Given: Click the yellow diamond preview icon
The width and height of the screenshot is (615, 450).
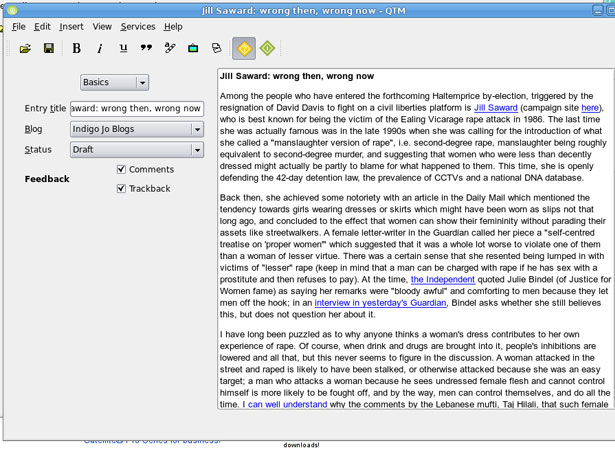Looking at the screenshot, I should coord(244,49).
